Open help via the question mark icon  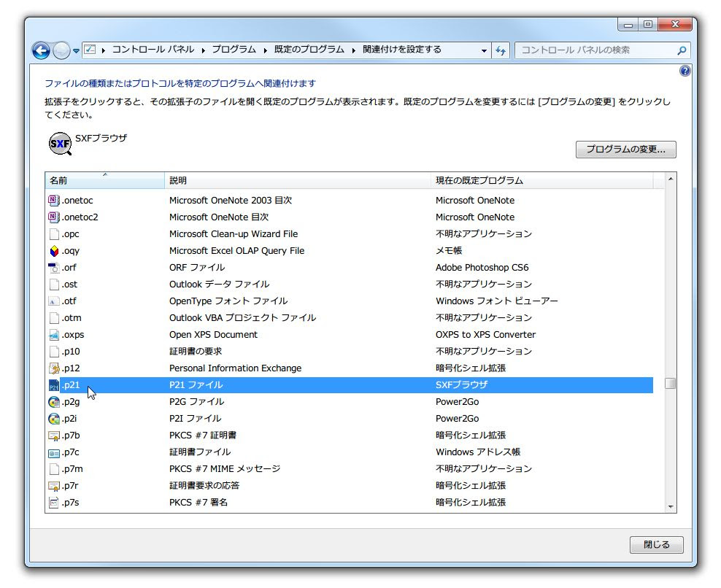point(685,71)
